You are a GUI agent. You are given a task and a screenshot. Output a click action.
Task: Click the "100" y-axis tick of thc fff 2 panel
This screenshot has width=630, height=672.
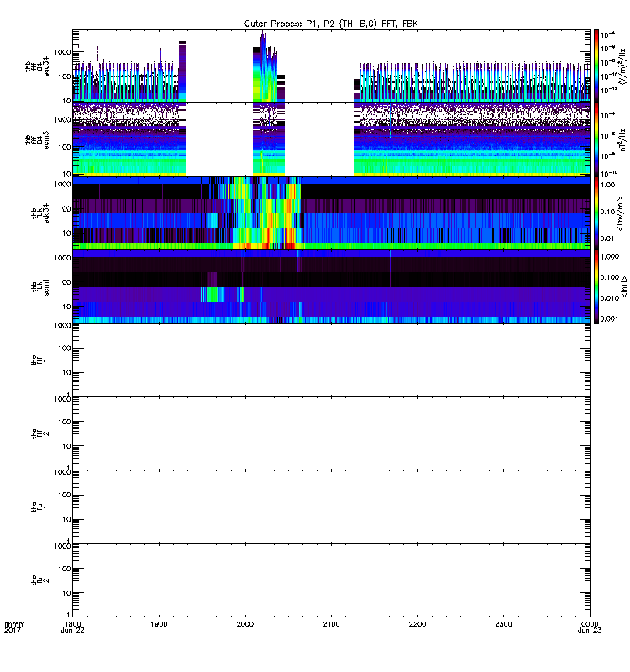[65, 422]
